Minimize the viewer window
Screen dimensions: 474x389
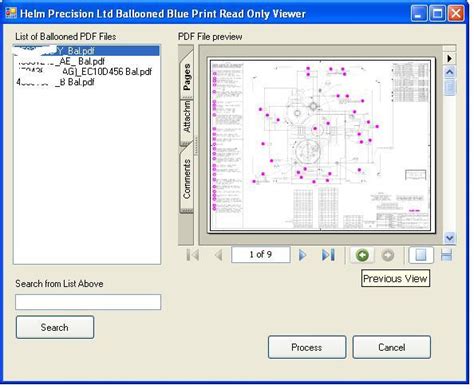pyautogui.click(x=419, y=14)
